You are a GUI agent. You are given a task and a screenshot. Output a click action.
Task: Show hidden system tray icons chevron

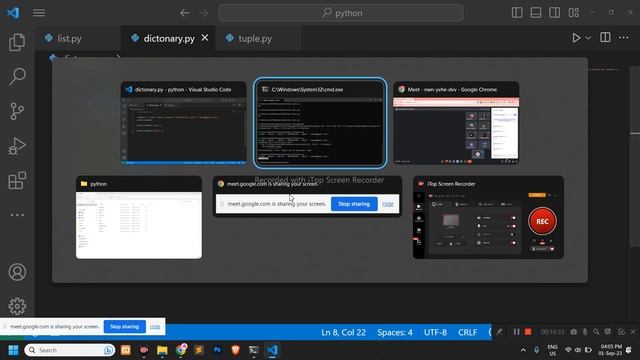pyautogui.click(x=523, y=350)
